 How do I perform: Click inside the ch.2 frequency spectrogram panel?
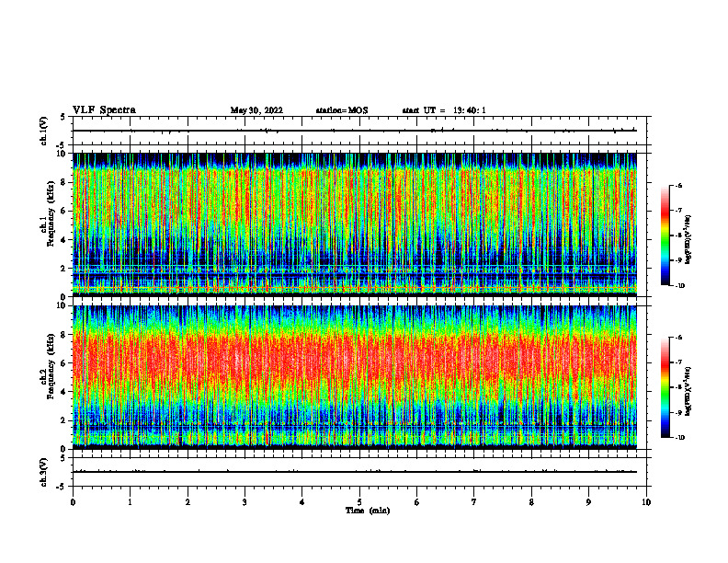(x=355, y=377)
